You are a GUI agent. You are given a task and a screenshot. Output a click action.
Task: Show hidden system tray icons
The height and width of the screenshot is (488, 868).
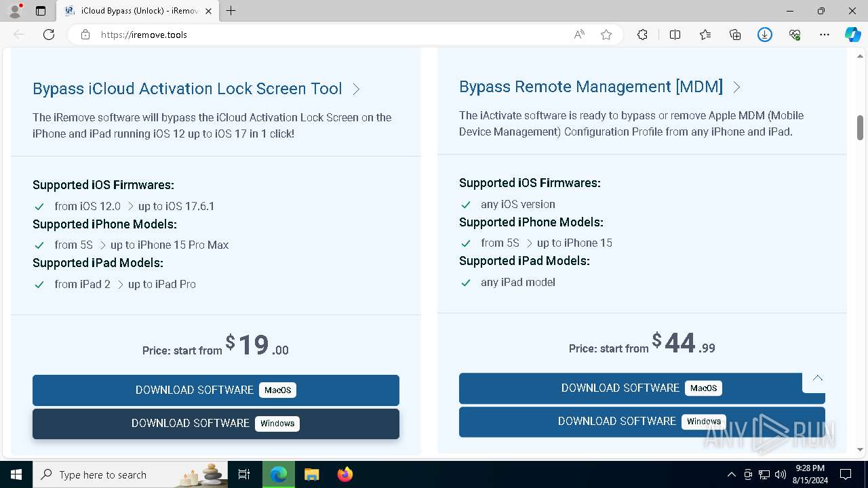point(731,474)
